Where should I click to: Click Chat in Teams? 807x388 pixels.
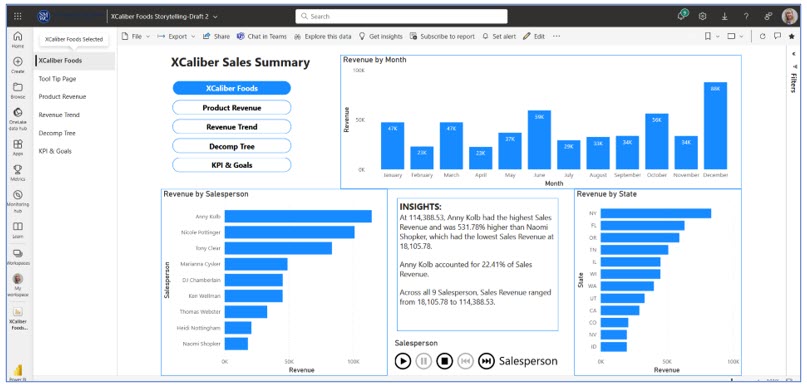[262, 37]
